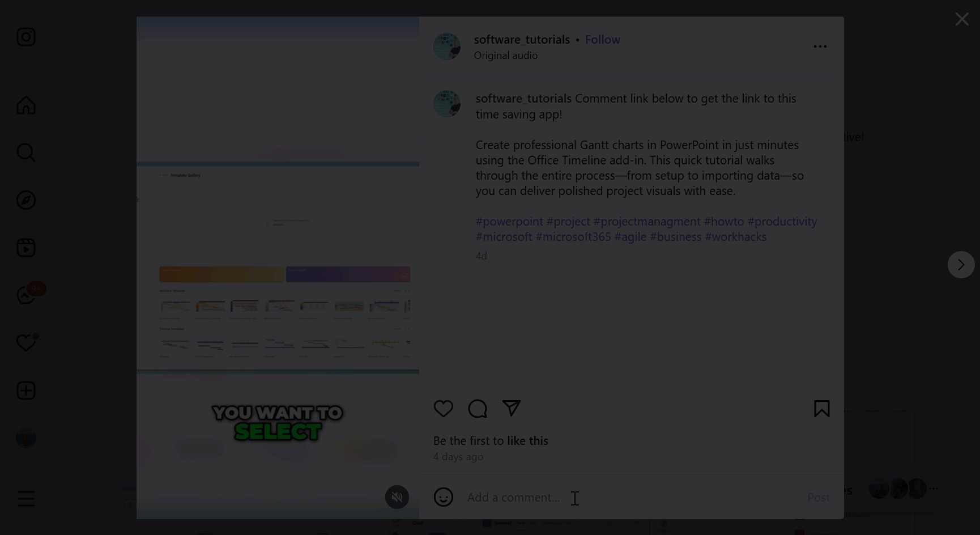Follow software_tutorials account
Image resolution: width=980 pixels, height=535 pixels.
603,40
